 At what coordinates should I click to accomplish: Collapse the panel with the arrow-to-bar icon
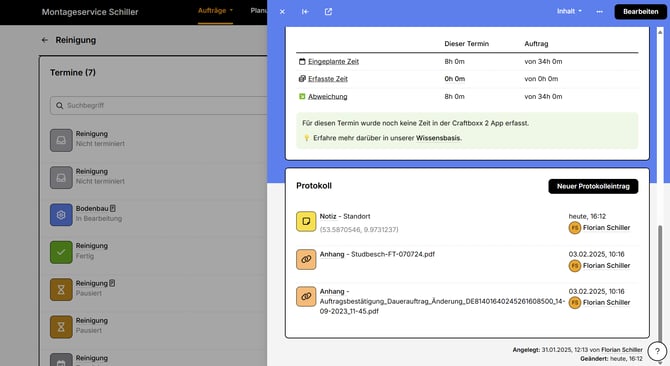click(x=305, y=12)
